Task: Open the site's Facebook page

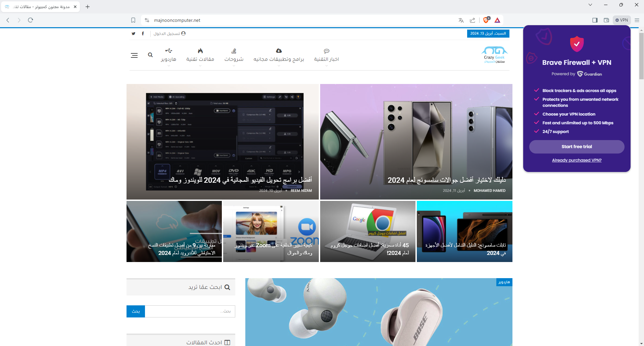Action: tap(143, 34)
